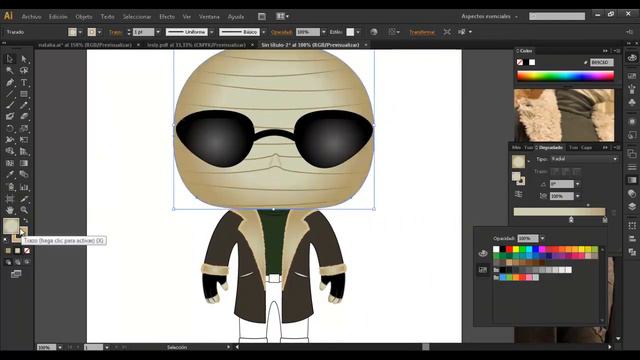Viewport: 640px width, 360px height.
Task: Pick the red swatch in swatches popup
Action: click(x=509, y=249)
